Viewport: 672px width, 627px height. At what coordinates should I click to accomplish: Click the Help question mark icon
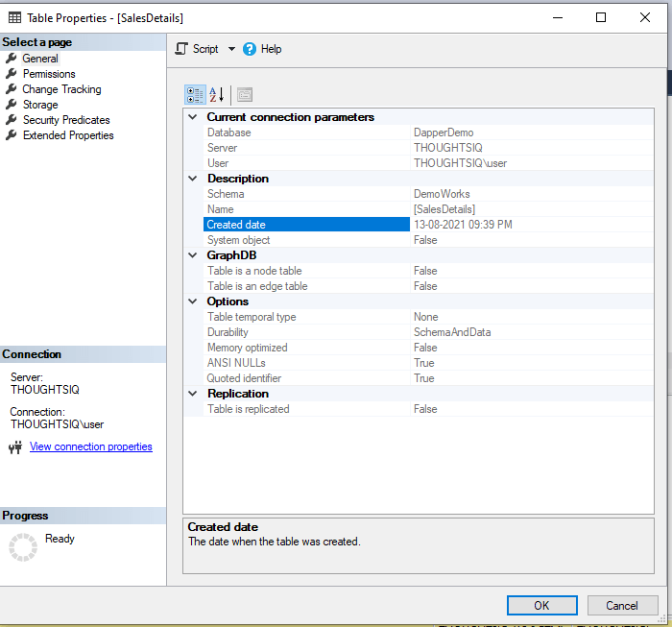pyautogui.click(x=250, y=49)
